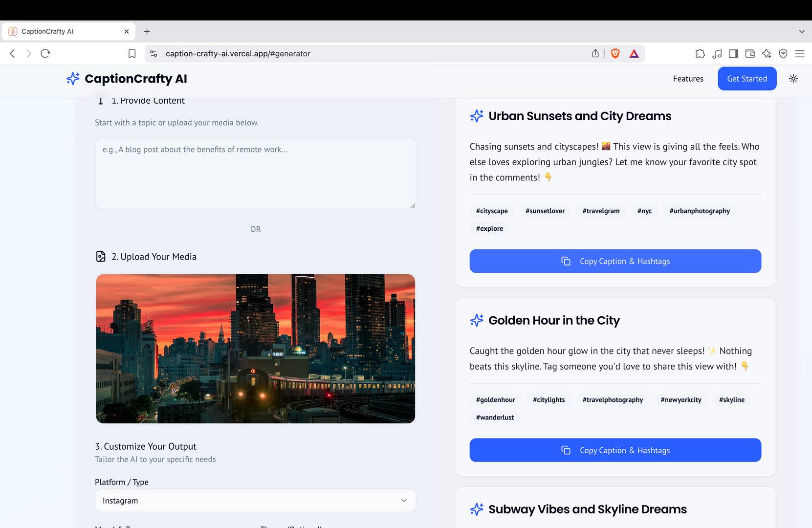Open the Brave Rewards triangle icon
This screenshot has width=812, height=528.
point(634,54)
